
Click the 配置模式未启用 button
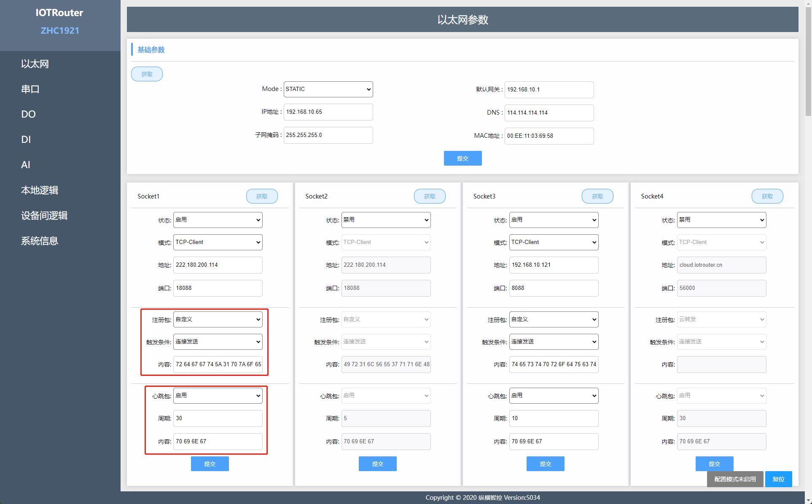(735, 479)
